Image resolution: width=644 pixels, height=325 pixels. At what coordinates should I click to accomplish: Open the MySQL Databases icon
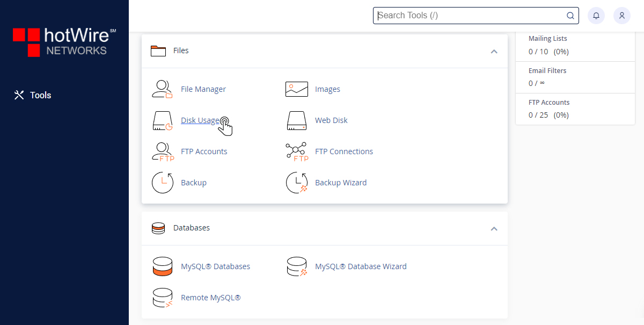[162, 266]
